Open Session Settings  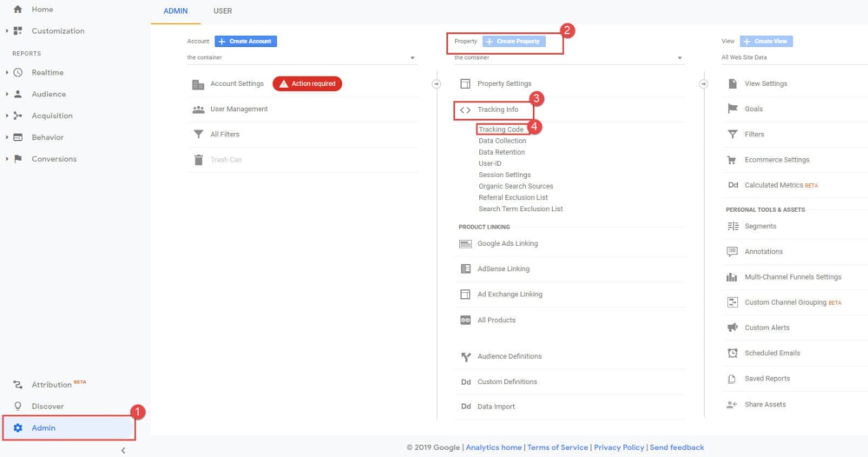(504, 175)
